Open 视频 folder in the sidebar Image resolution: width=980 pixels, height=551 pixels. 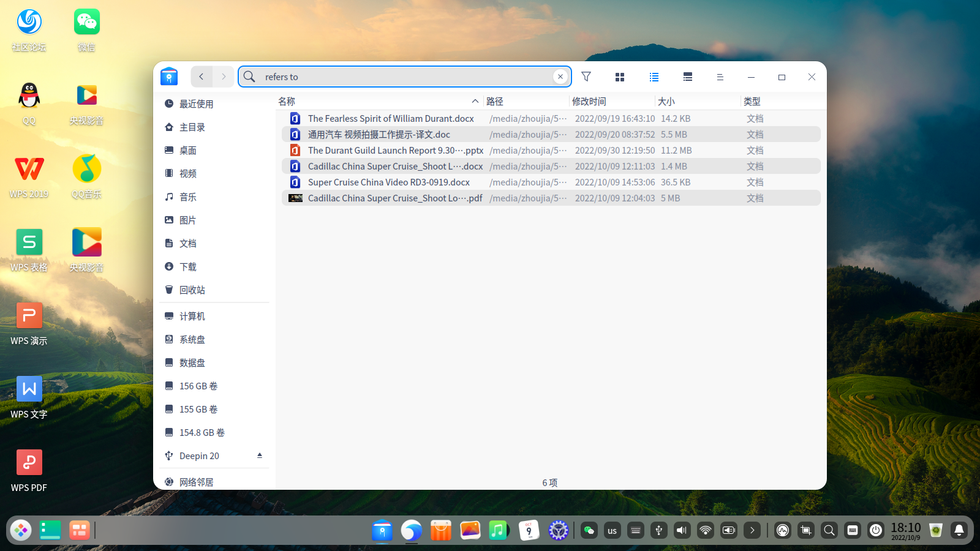point(214,174)
